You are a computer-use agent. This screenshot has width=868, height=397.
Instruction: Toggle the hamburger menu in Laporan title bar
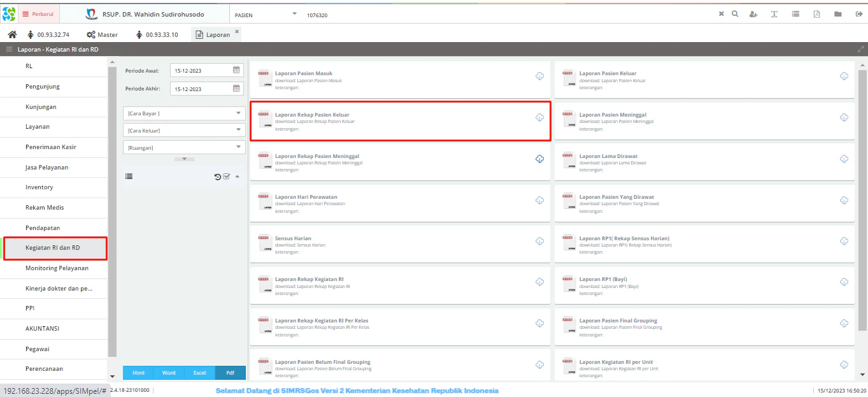point(9,49)
